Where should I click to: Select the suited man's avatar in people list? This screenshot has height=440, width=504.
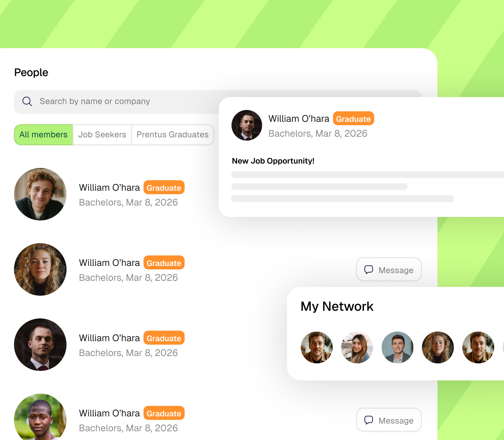[40, 345]
